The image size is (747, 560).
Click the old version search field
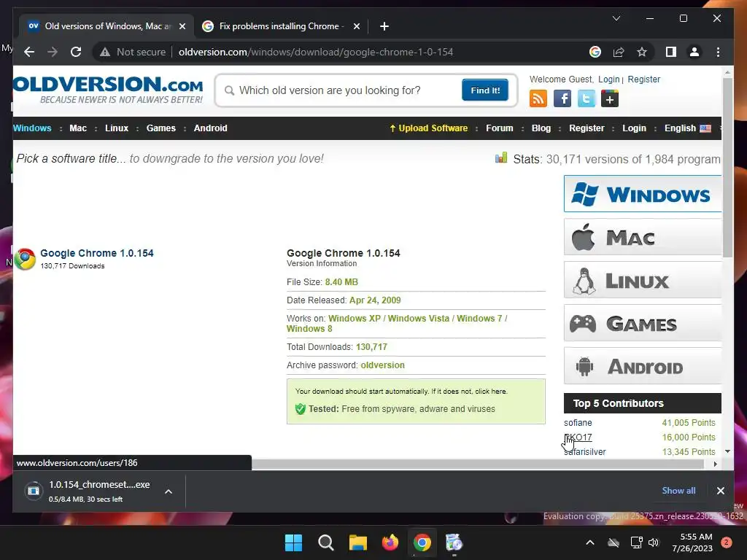tap(348, 90)
